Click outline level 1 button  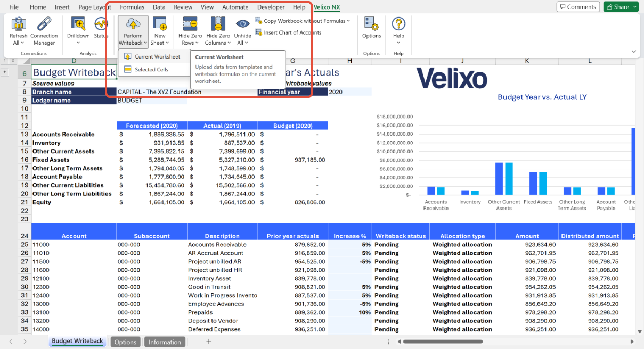click(x=5, y=61)
